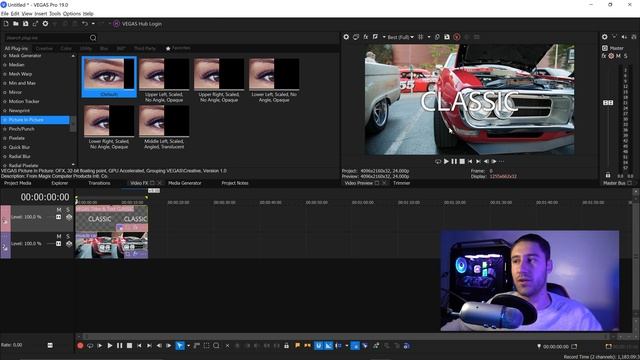The image size is (640, 360).
Task: Open the Transitions tab
Action: (x=99, y=183)
